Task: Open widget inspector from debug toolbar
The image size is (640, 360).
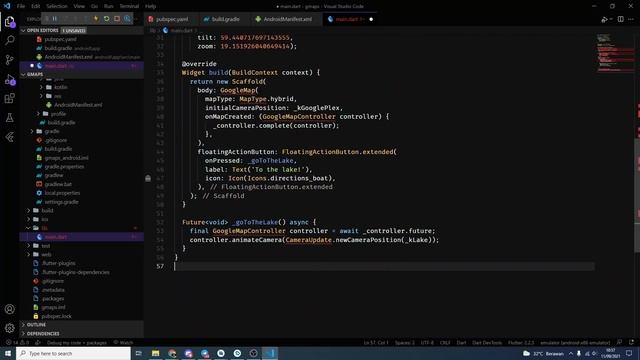Action: point(127,19)
